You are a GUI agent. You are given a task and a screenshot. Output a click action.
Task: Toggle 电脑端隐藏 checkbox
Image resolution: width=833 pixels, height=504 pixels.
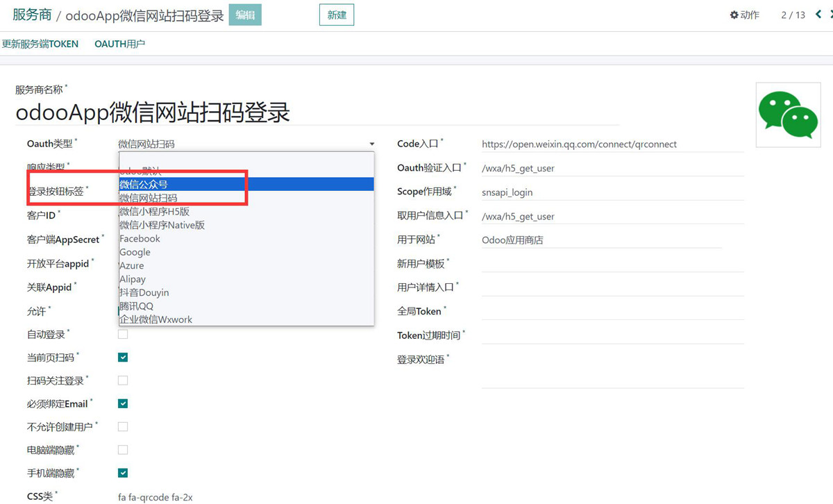123,450
